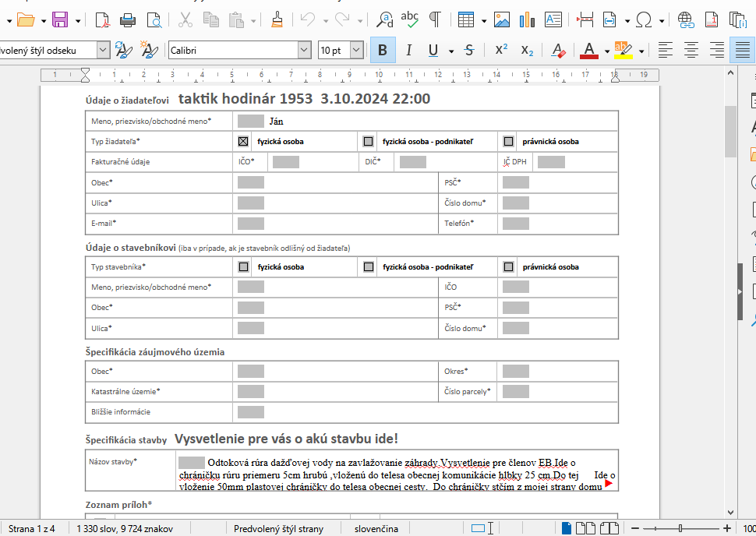Click the E-mail form input field

click(251, 224)
